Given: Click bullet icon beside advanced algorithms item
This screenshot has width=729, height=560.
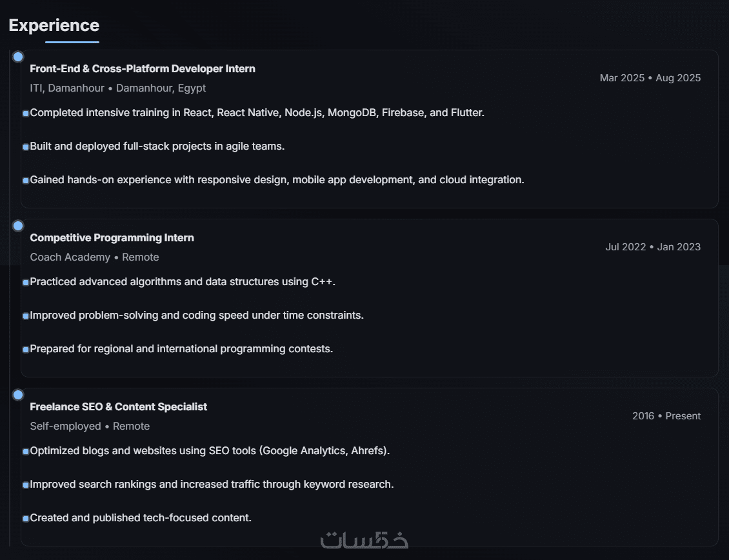Looking at the screenshot, I should click(26, 283).
